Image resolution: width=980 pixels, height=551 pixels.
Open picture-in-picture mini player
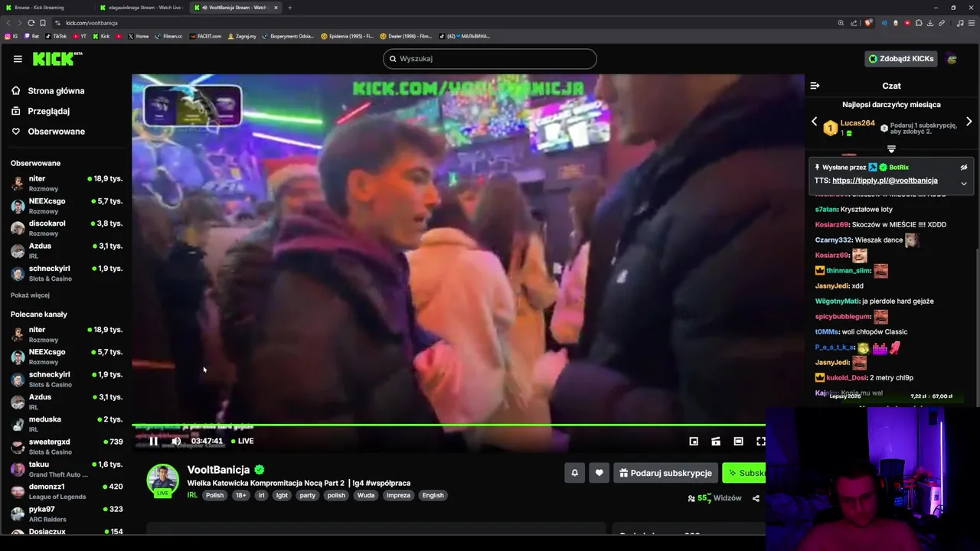click(694, 441)
